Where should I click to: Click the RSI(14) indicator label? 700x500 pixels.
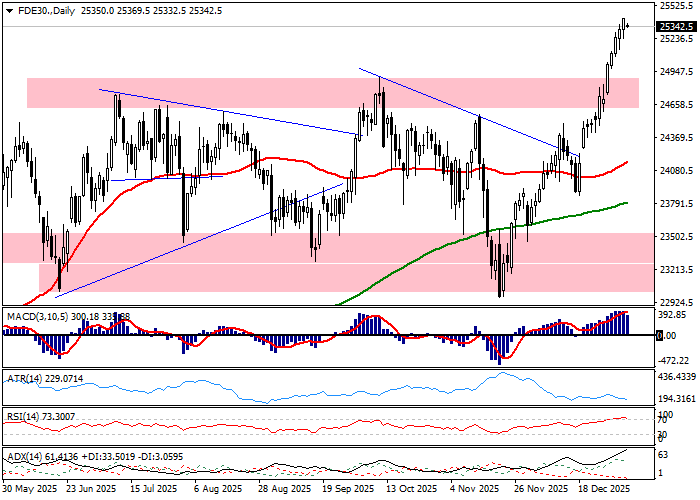22,415
